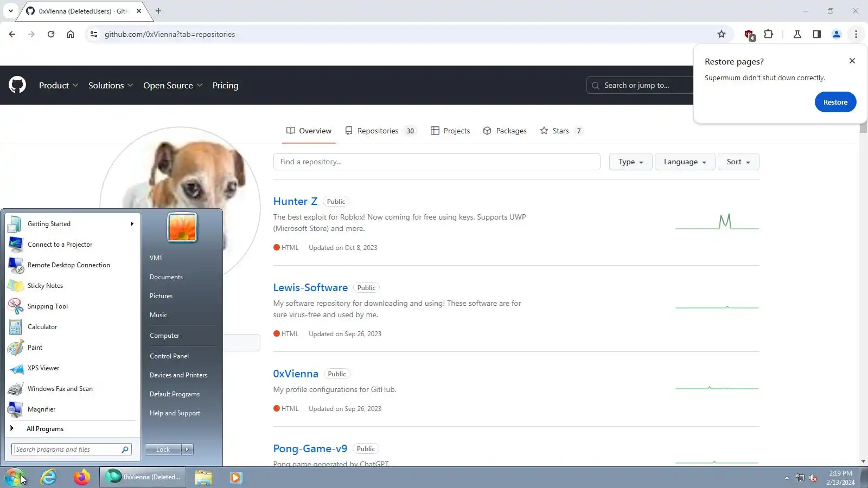Dismiss the Restore pages popup
The width and height of the screenshot is (868, 488).
[x=852, y=61]
